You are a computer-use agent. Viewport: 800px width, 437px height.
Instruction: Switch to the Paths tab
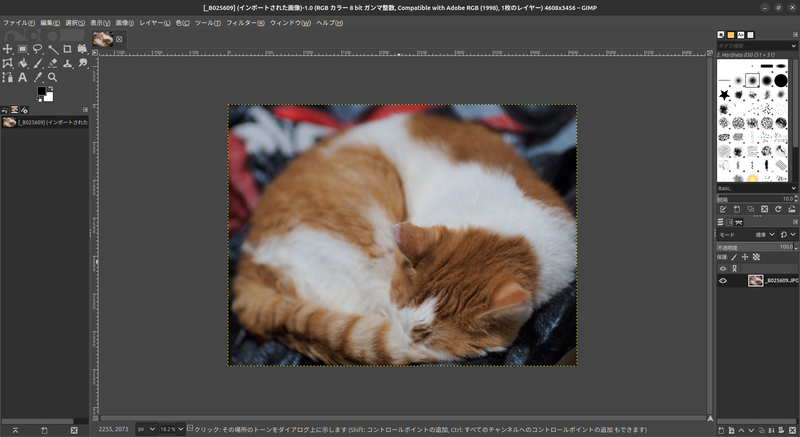pyautogui.click(x=739, y=222)
